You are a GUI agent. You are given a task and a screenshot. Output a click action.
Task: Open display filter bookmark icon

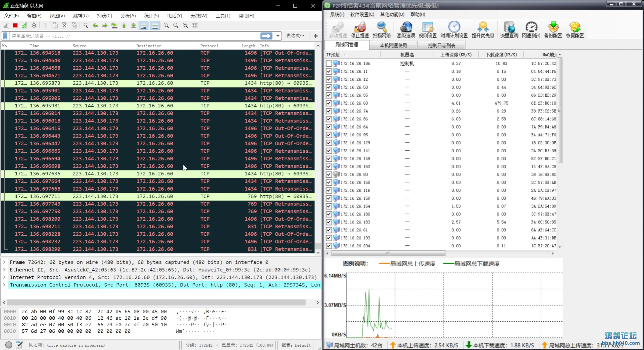point(5,36)
